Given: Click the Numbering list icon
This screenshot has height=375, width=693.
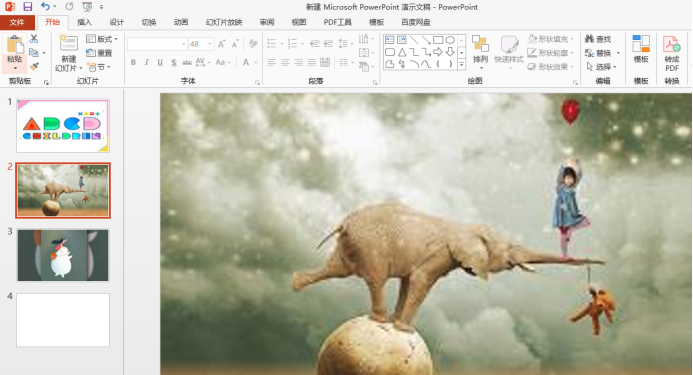Looking at the screenshot, I should 292,43.
